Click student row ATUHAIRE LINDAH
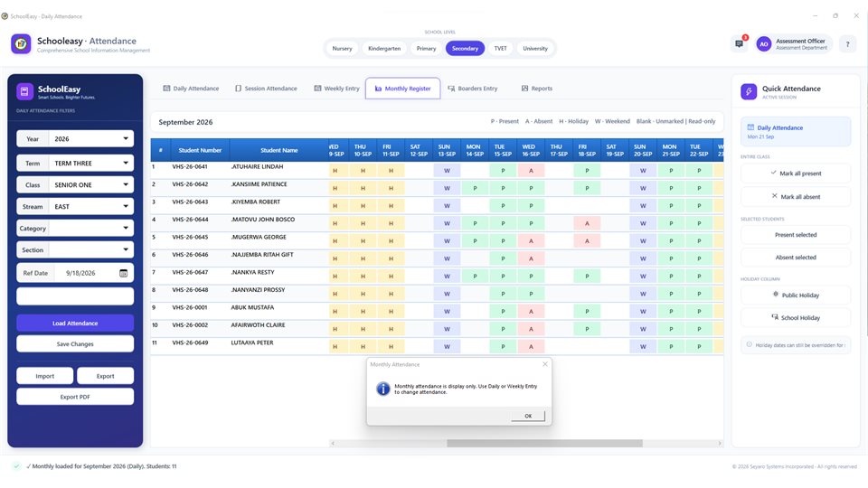The height and width of the screenshot is (488, 868). click(437, 171)
